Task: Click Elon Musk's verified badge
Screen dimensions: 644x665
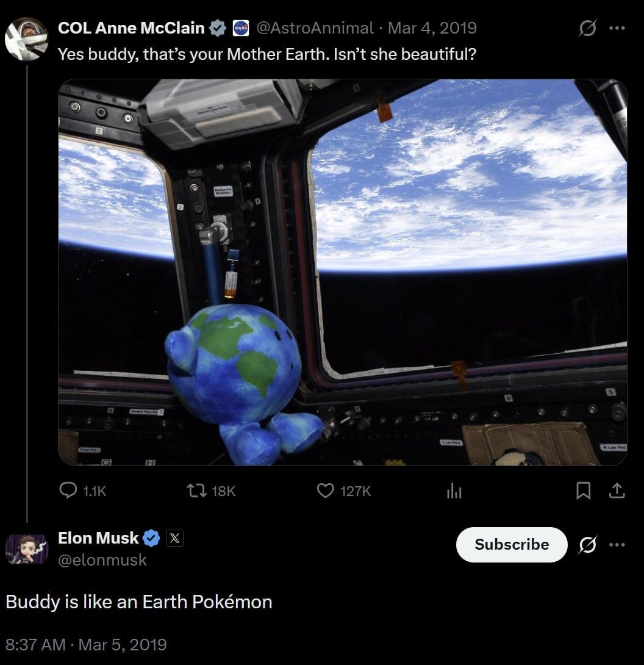Action: [x=151, y=538]
